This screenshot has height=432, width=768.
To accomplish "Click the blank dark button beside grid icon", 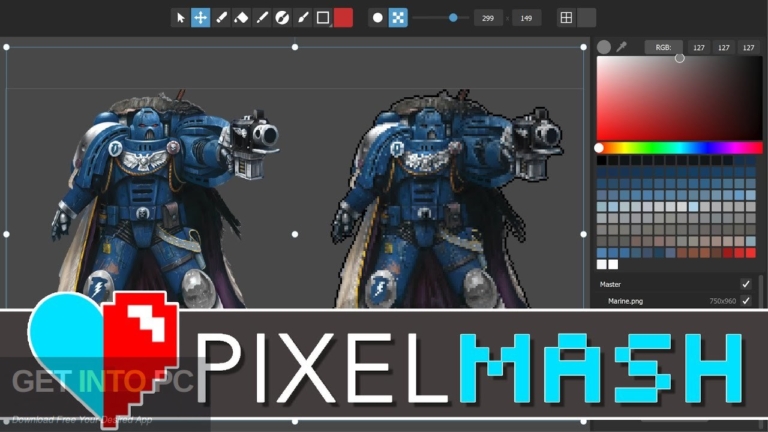I will point(587,18).
